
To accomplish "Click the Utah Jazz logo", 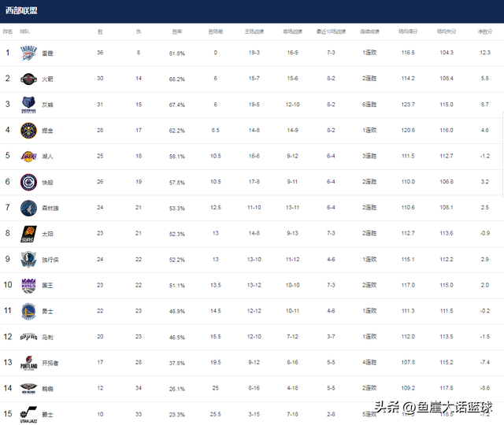I will pos(28,415).
